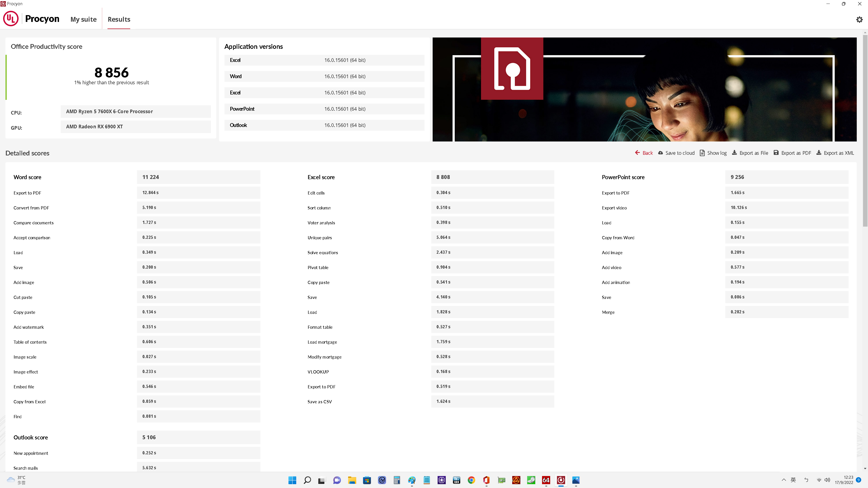
Task: Open the purple MX taskbar icon
Action: pos(382,480)
